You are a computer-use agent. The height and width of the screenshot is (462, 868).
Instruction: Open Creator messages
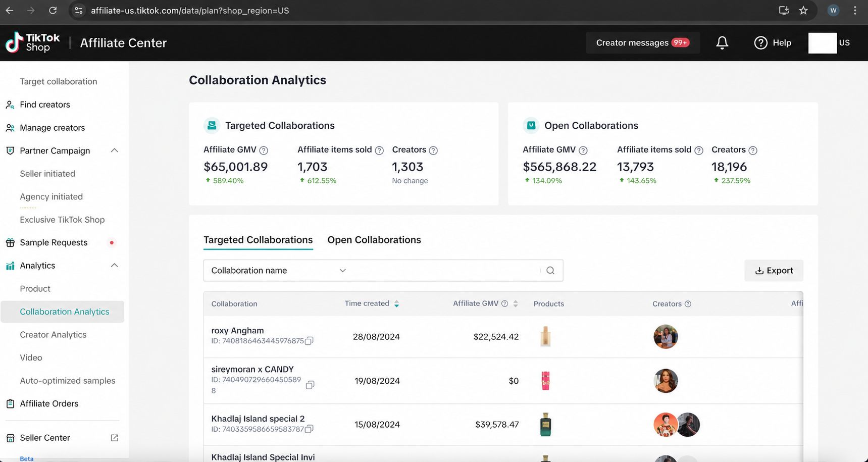[x=643, y=43]
